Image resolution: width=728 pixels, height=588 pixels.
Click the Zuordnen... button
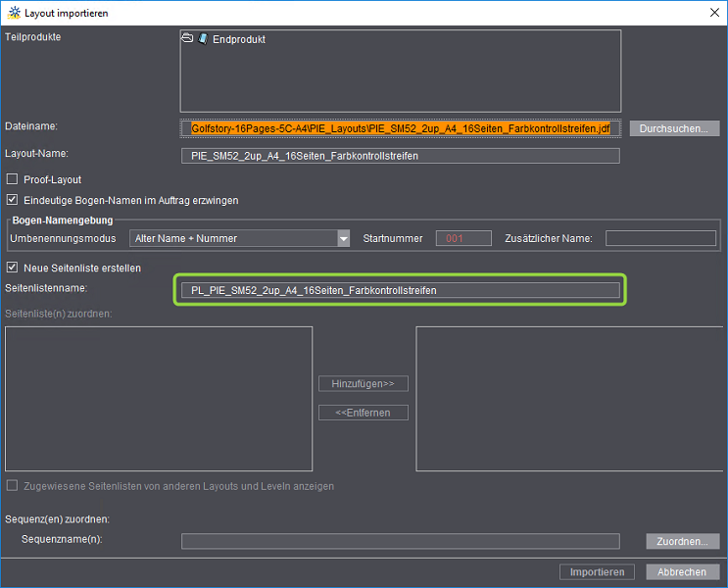coord(683,541)
